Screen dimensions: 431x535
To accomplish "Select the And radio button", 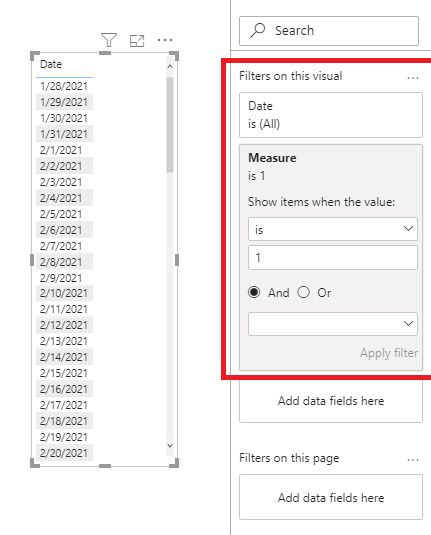I will tap(254, 292).
